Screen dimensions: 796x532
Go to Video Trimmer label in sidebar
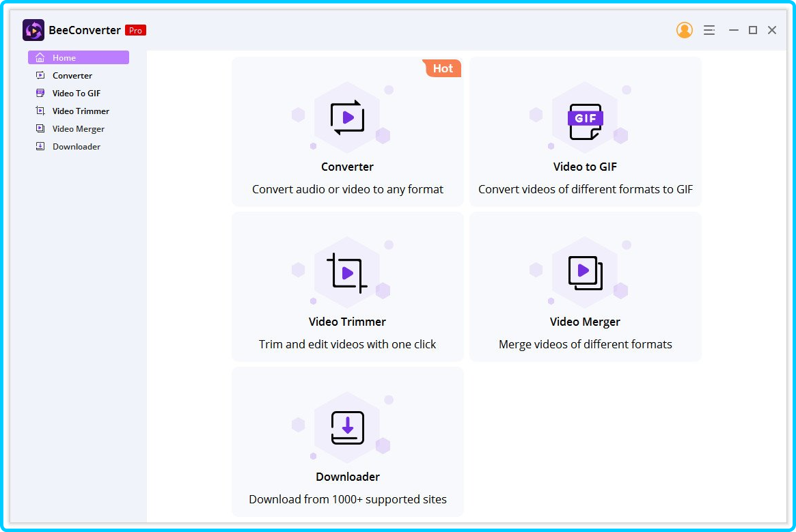(x=81, y=111)
